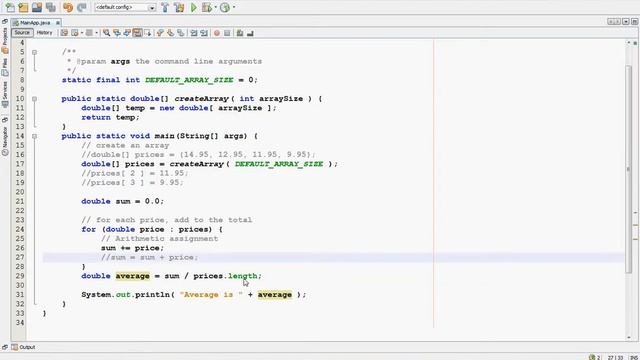Click back navigation icon in editor toolbar
Image resolution: width=640 pixels, height=360 pixels.
pyautogui.click(x=75, y=33)
